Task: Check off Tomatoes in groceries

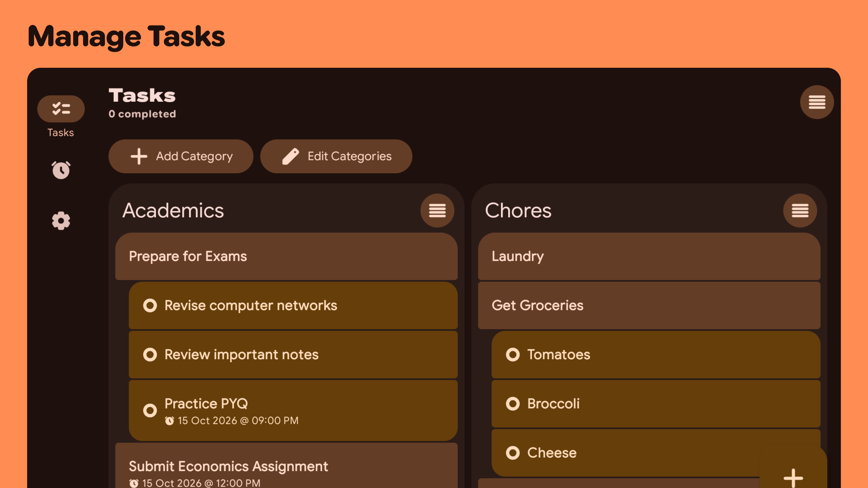Action: pyautogui.click(x=512, y=355)
